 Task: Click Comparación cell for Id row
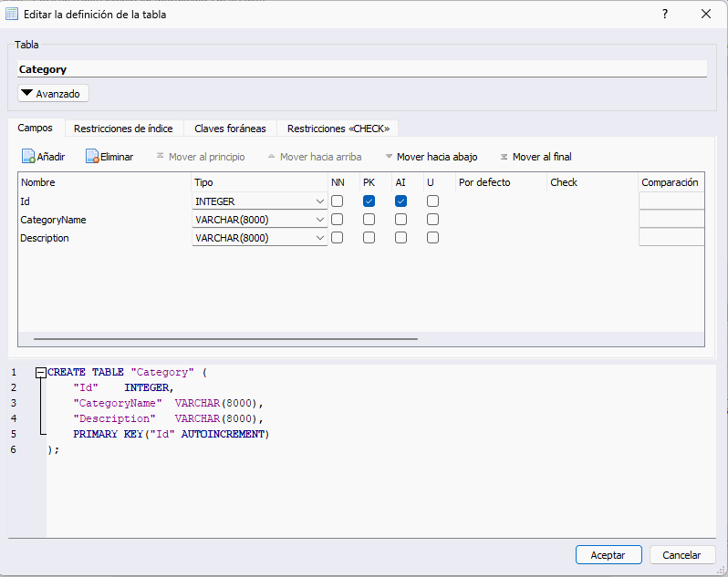pyautogui.click(x=671, y=201)
